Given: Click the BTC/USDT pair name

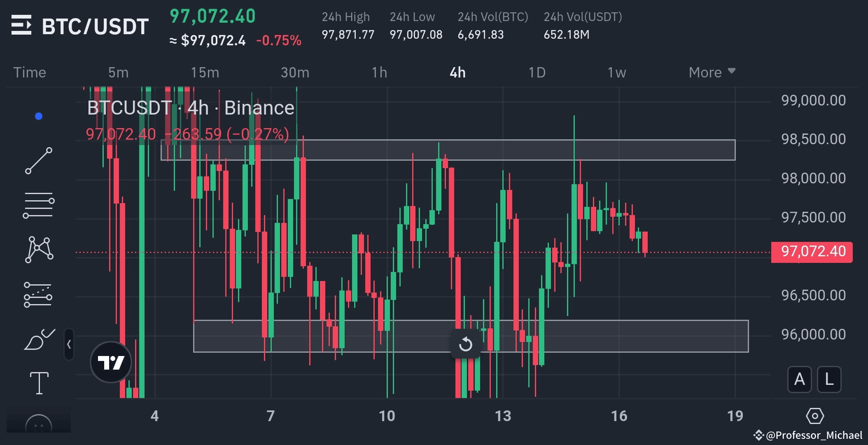Looking at the screenshot, I should point(94,26).
